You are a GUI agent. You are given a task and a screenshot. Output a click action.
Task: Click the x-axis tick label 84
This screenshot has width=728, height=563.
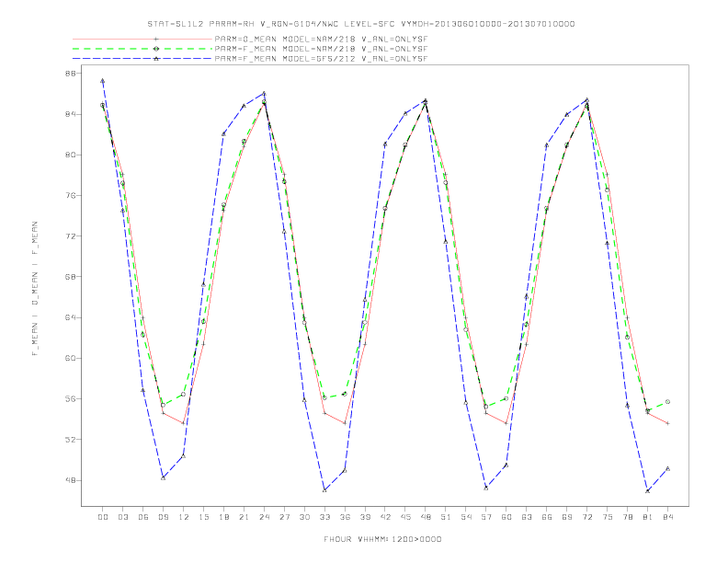tap(667, 517)
